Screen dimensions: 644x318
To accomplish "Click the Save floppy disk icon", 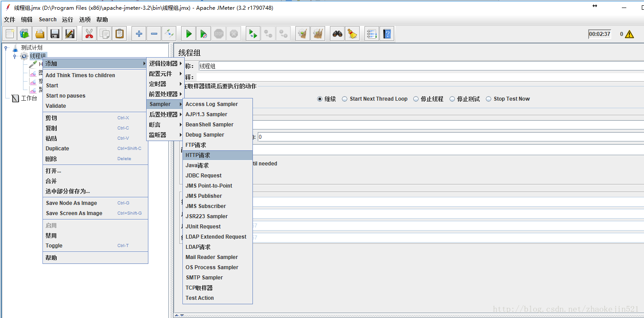I will pos(55,34).
